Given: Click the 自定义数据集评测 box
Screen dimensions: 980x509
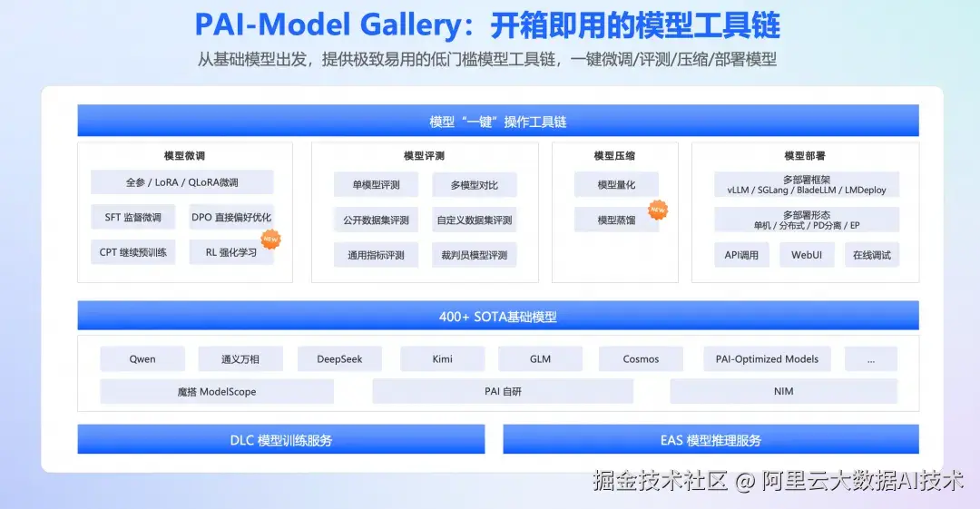Looking at the screenshot, I should pos(475,220).
